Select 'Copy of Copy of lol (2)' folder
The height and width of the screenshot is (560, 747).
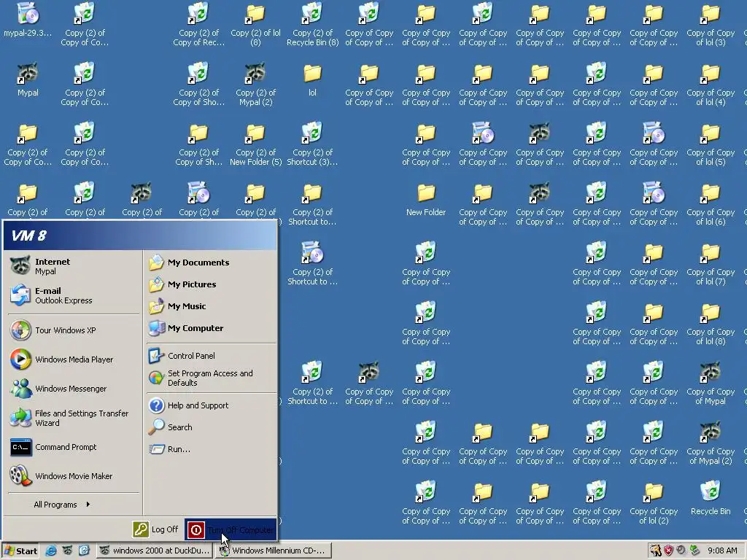pos(654,503)
